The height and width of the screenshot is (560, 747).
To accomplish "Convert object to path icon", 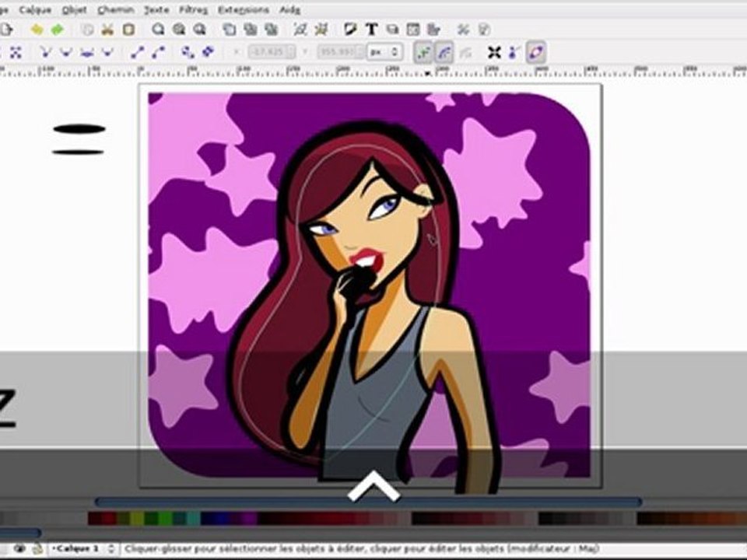I will point(188,52).
